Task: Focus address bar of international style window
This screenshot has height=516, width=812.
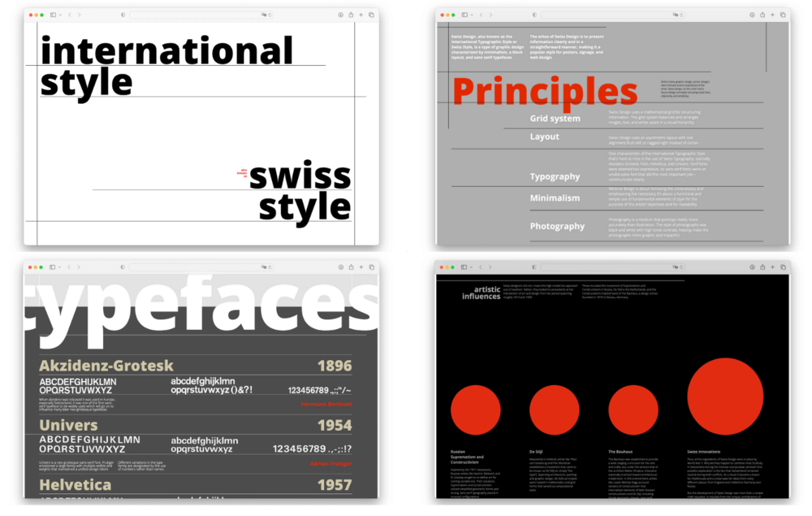Action: (x=201, y=15)
